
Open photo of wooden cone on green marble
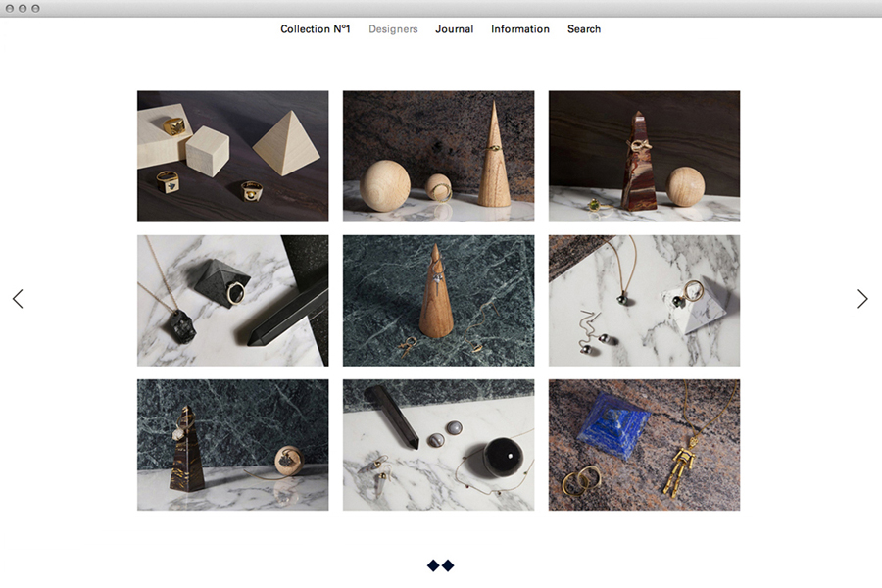tap(439, 301)
